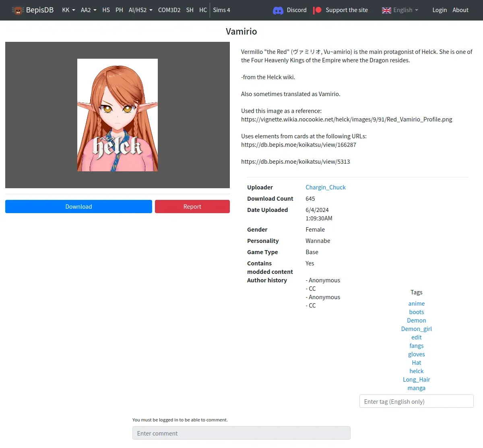Open the SH section

tap(190, 10)
